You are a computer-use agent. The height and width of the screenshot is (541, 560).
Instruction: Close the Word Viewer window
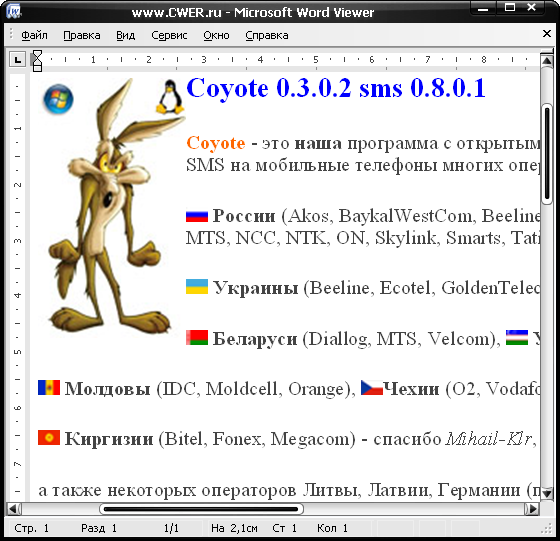point(532,7)
